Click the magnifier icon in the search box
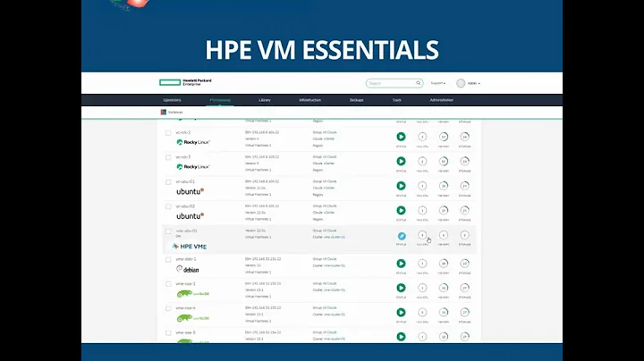Image resolution: width=644 pixels, height=361 pixels. [418, 83]
